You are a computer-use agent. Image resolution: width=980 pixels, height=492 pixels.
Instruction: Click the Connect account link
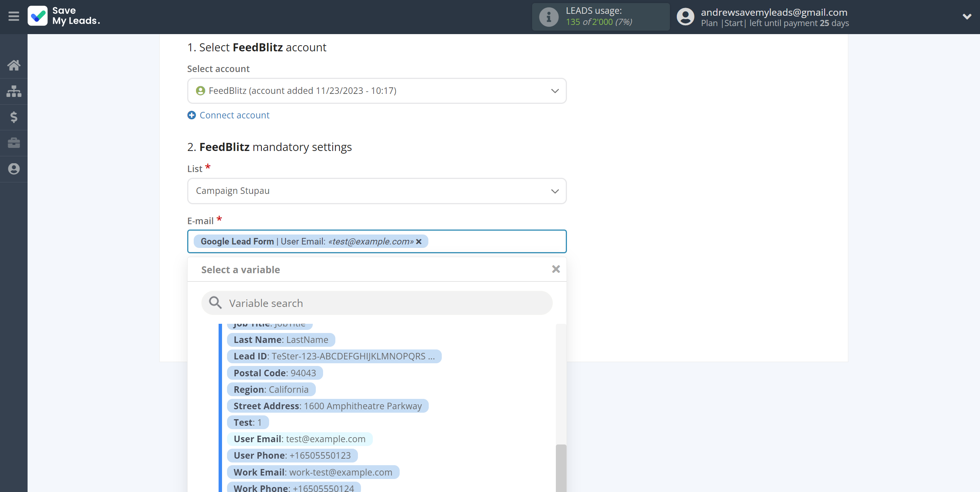coord(234,115)
